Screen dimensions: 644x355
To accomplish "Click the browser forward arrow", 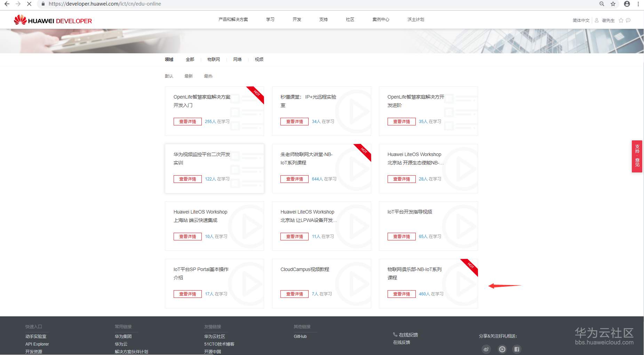I will click(18, 4).
